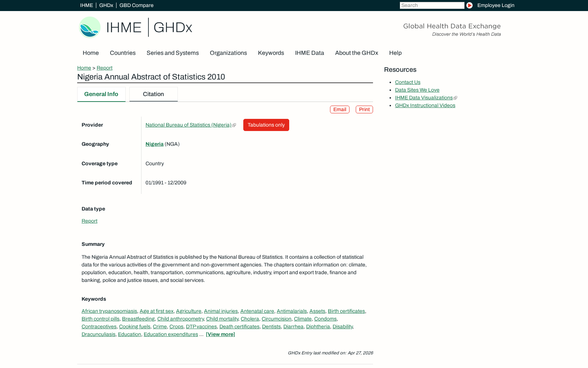Viewport: 588px width, 368px height.
Task: Open the Report data type link
Action: [x=89, y=221]
